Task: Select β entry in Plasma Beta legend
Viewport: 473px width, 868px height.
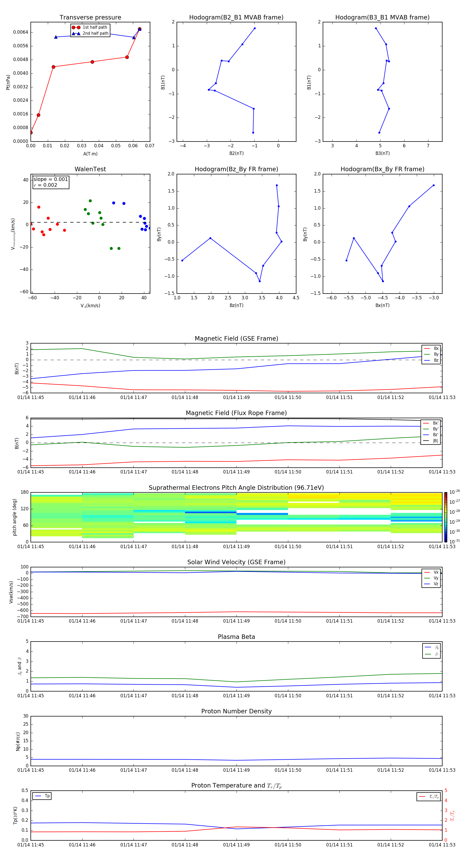Action: coord(431,654)
